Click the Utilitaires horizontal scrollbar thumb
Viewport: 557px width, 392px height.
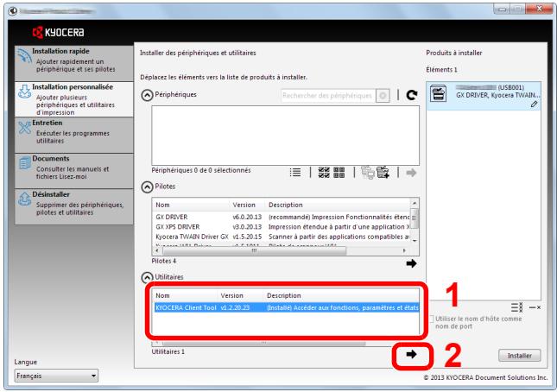[264, 343]
